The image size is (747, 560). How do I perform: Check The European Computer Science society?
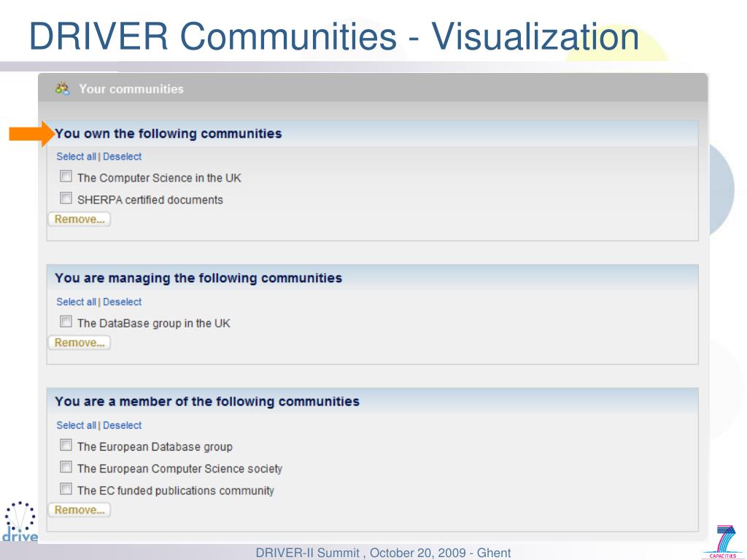click(x=66, y=467)
